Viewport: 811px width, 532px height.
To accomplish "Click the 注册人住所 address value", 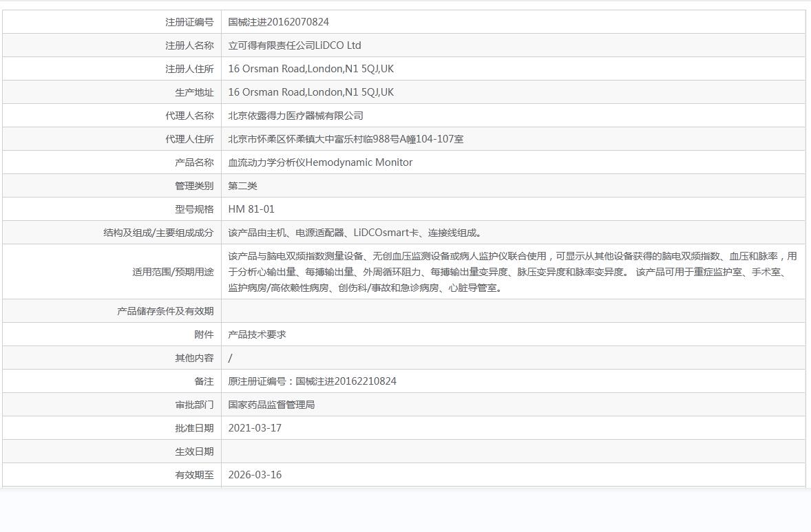I will [x=311, y=69].
